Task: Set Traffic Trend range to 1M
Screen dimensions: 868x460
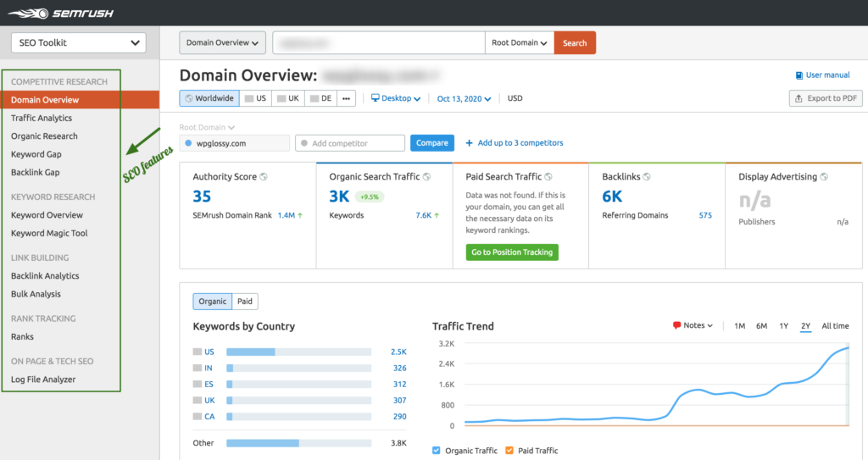Action: pyautogui.click(x=739, y=326)
